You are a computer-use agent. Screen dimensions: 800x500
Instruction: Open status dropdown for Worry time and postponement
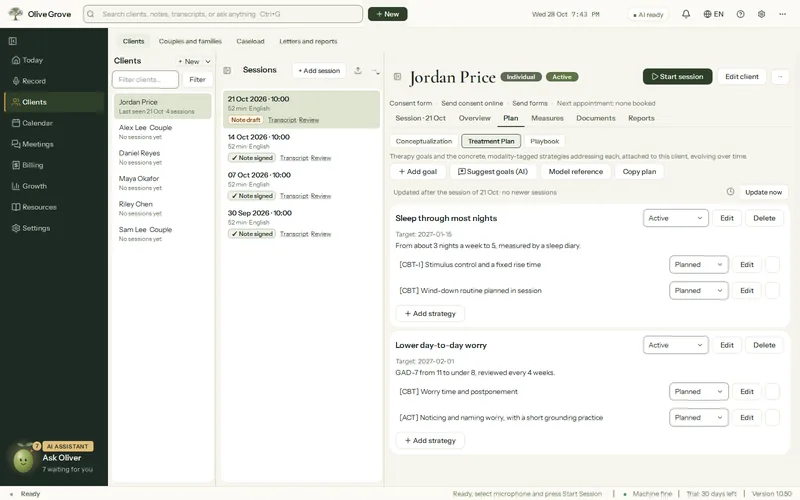tap(698, 391)
